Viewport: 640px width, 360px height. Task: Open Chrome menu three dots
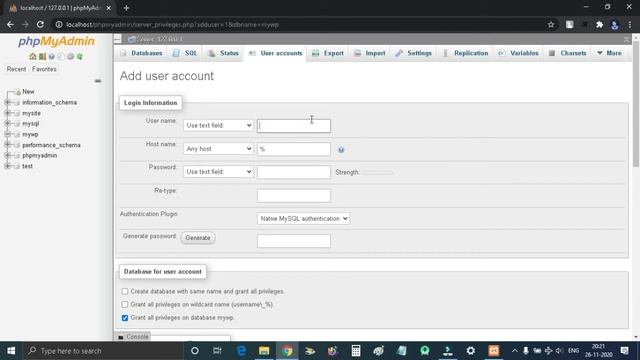pos(630,24)
